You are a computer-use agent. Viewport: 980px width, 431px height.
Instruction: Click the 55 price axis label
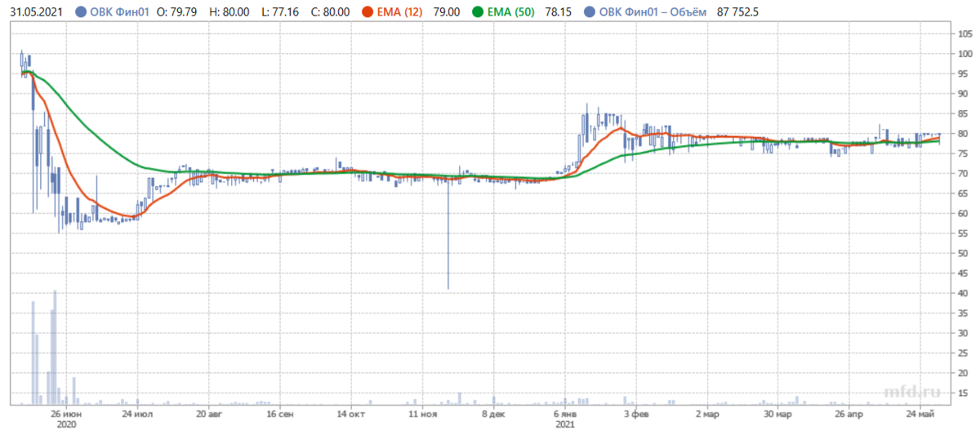[x=963, y=233]
